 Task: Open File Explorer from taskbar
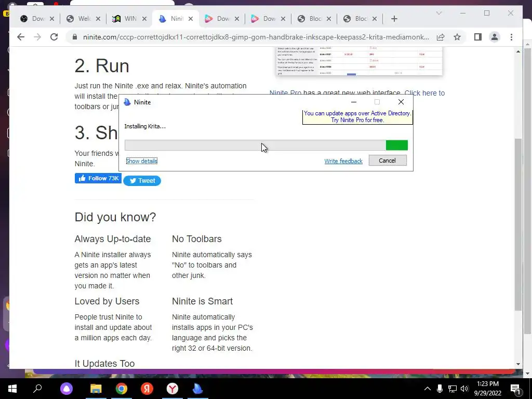(x=96, y=389)
